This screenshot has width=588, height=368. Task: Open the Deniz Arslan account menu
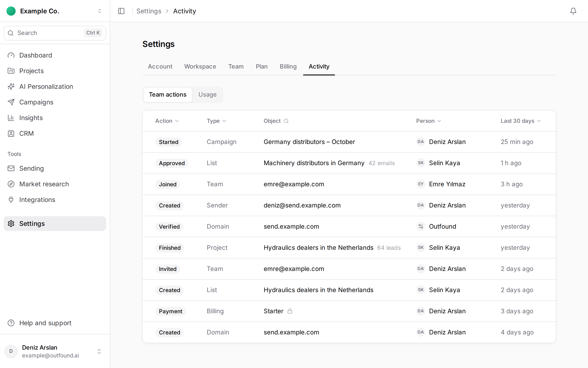click(x=55, y=351)
